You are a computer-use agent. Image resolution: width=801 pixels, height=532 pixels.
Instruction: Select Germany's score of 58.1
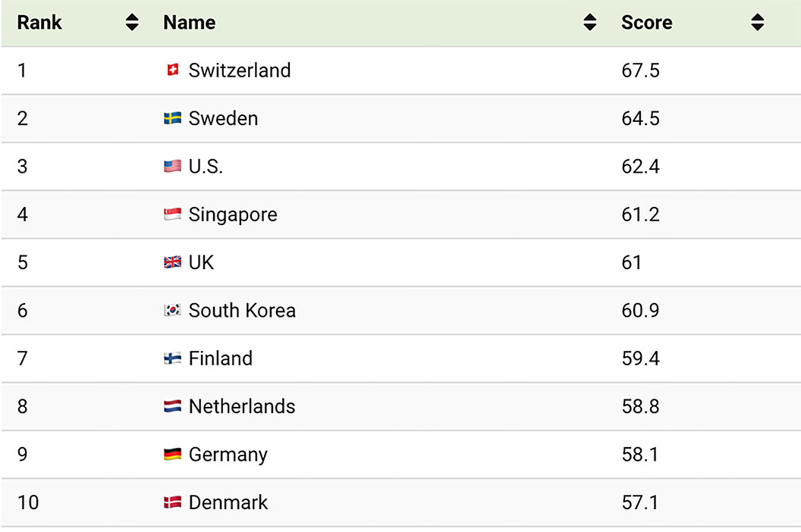[640, 455]
